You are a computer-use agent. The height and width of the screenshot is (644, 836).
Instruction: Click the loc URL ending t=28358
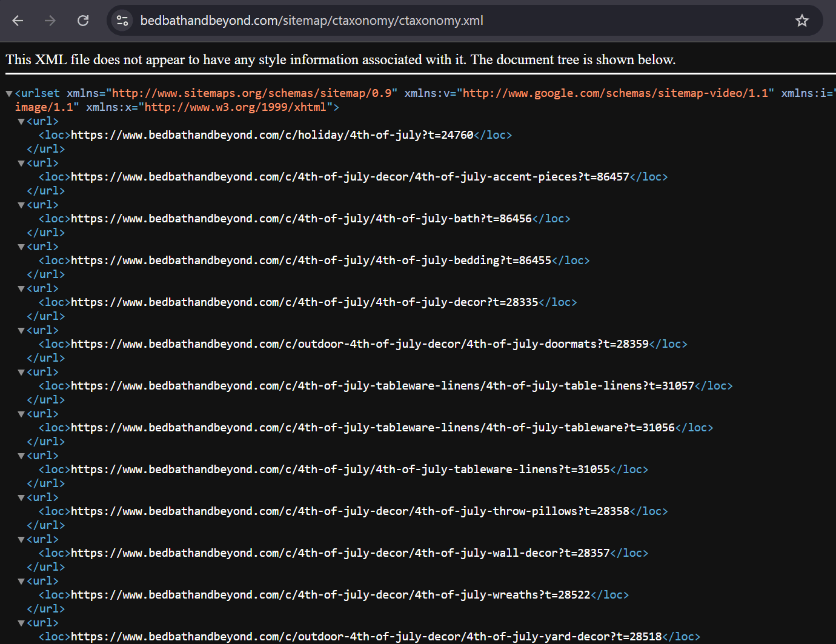350,511
